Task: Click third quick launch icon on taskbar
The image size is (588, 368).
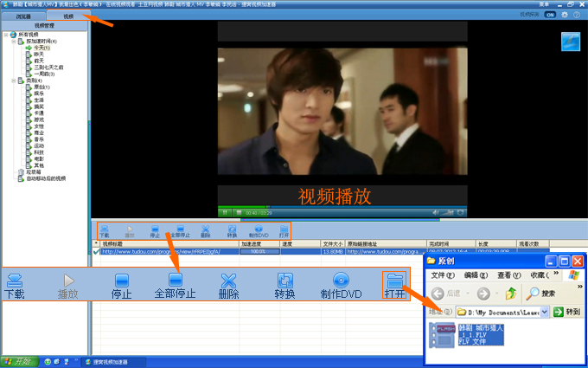Action: pyautogui.click(x=67, y=362)
